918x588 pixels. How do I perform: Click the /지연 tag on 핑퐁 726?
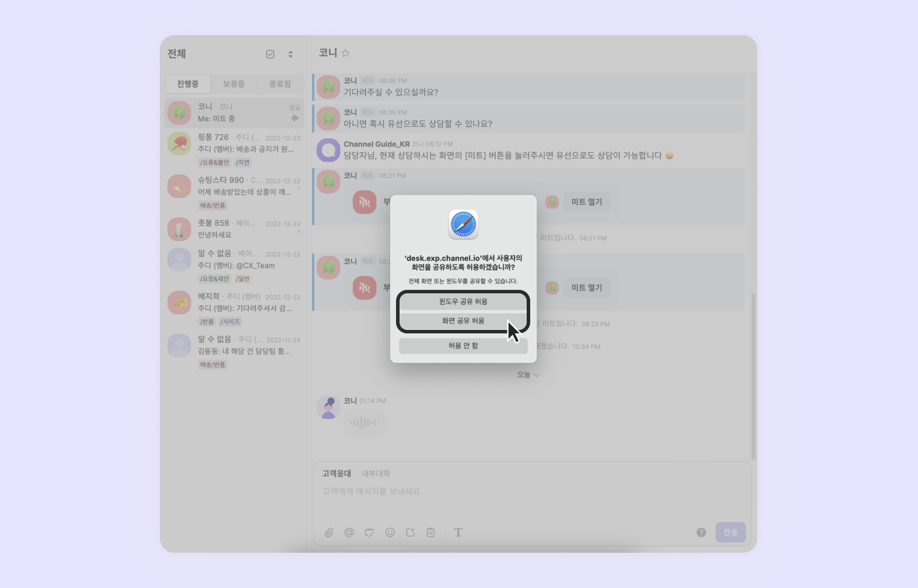coord(243,162)
